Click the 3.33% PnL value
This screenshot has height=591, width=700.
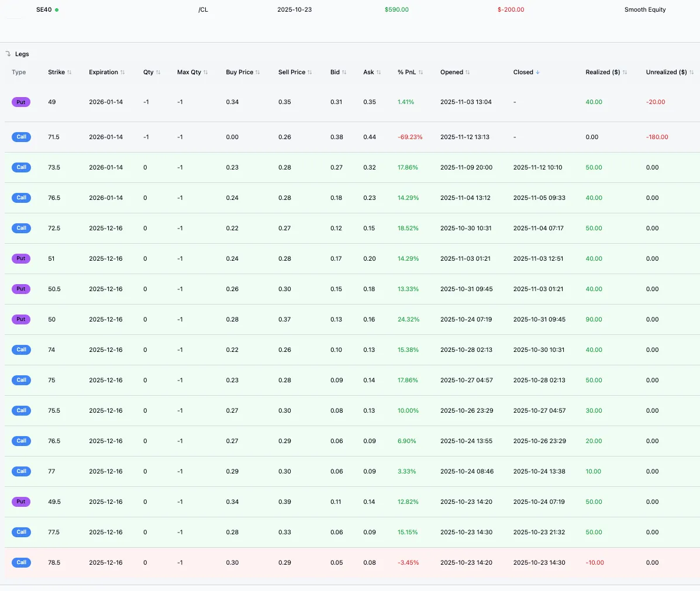coord(406,471)
